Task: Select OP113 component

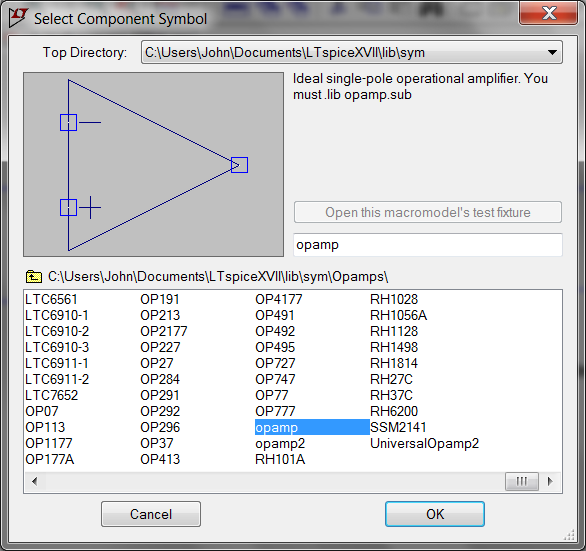Action: click(x=45, y=427)
